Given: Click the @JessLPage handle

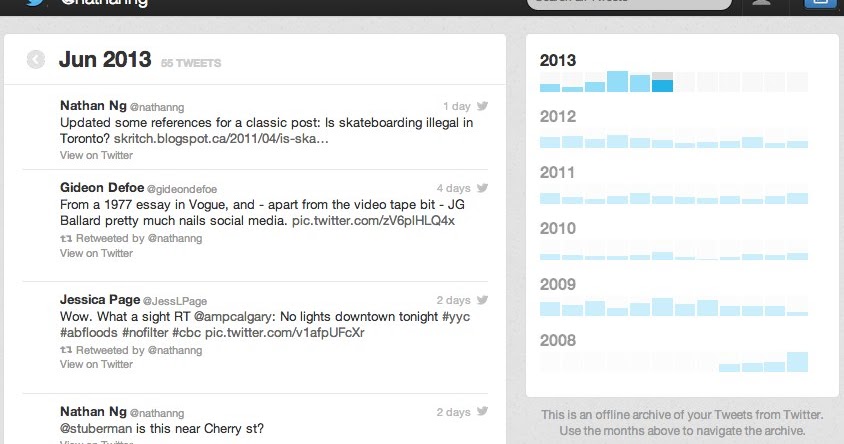Looking at the screenshot, I should pos(175,301).
